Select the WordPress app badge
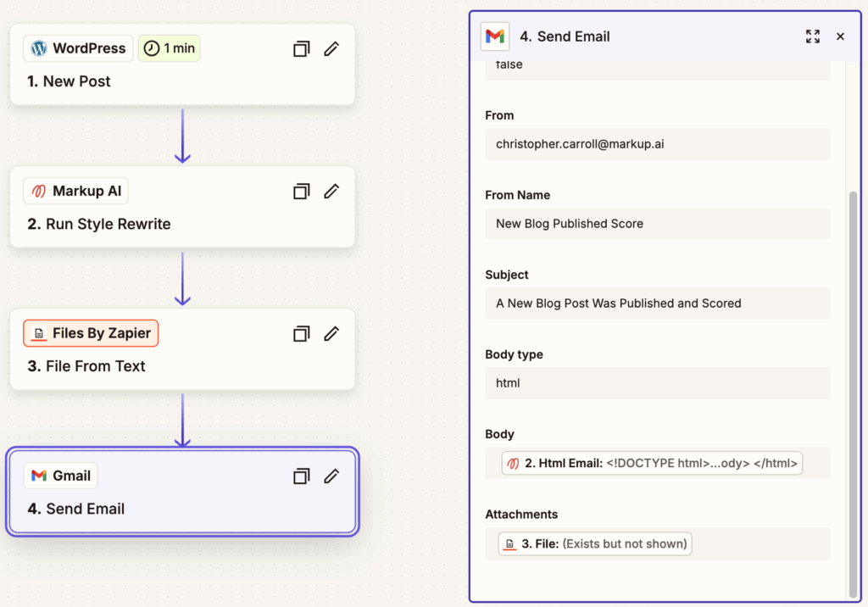Screen dimensions: 868x607 pos(79,48)
